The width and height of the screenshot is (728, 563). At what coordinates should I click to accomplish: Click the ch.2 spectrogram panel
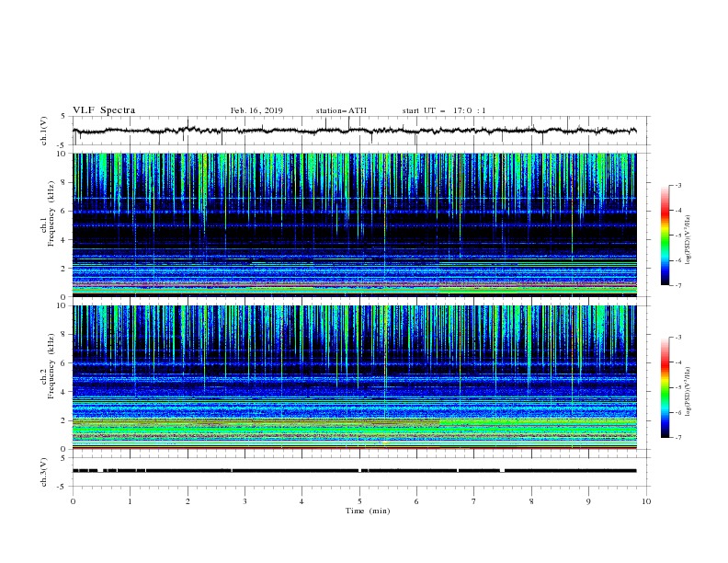(x=355, y=377)
